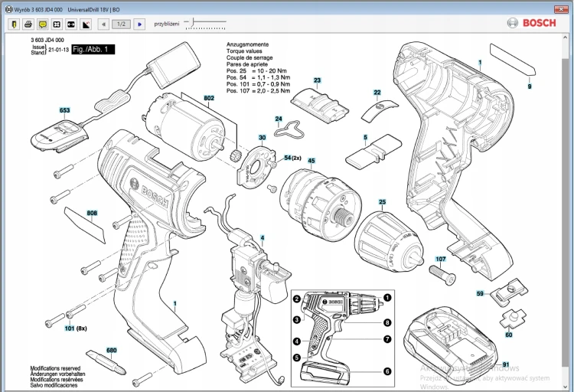Fit the drawing to the window
This screenshot has height=392, width=574.
(x=57, y=24)
